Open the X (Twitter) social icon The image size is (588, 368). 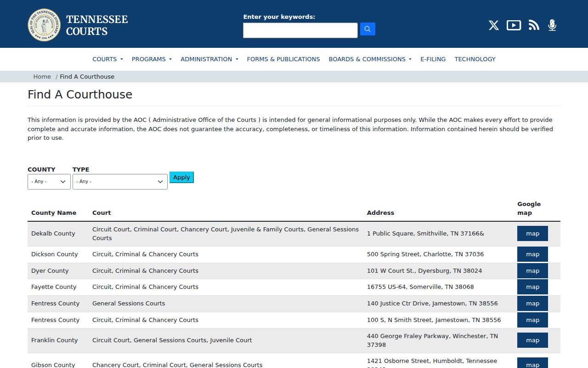click(x=494, y=25)
